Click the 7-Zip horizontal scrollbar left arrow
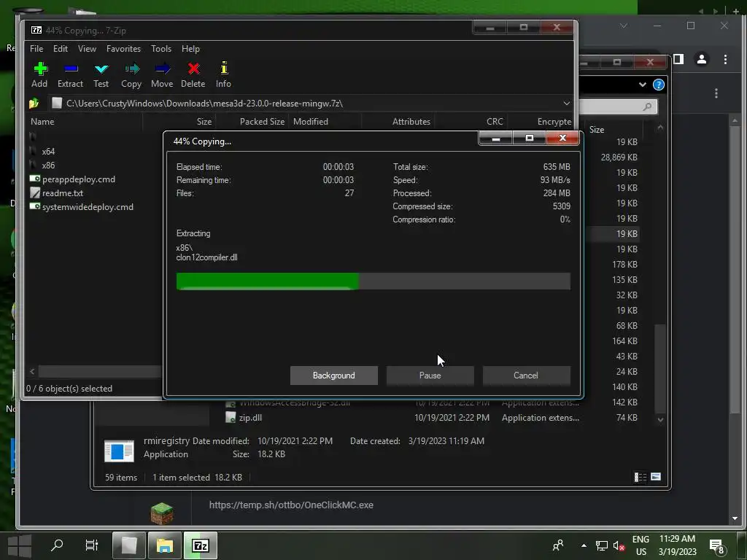Image resolution: width=747 pixels, height=560 pixels. [32, 371]
